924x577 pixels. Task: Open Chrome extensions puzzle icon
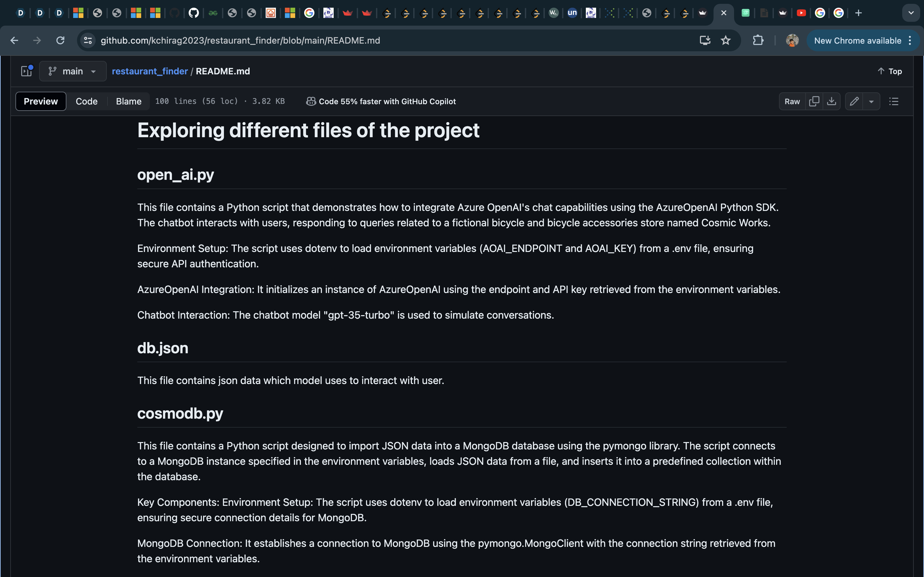point(758,40)
